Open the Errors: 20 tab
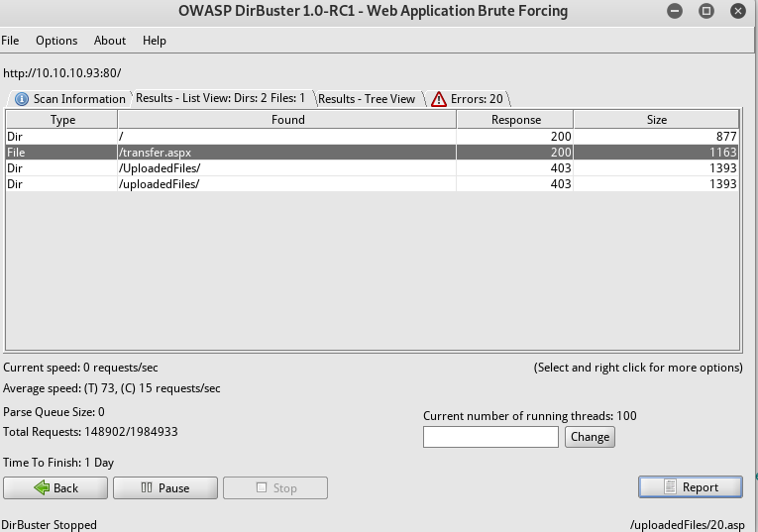This screenshot has height=532, width=758. coord(477,99)
